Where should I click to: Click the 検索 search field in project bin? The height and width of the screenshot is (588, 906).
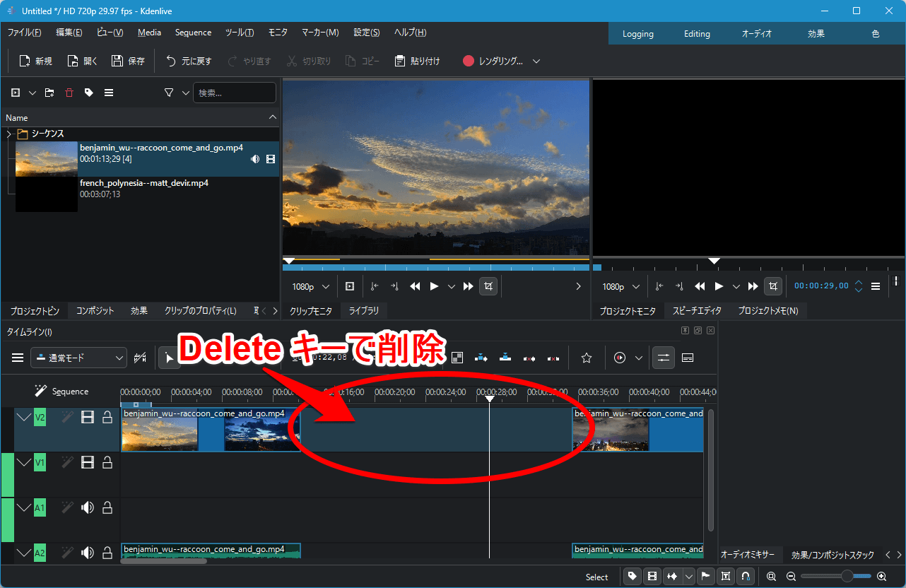(x=234, y=93)
